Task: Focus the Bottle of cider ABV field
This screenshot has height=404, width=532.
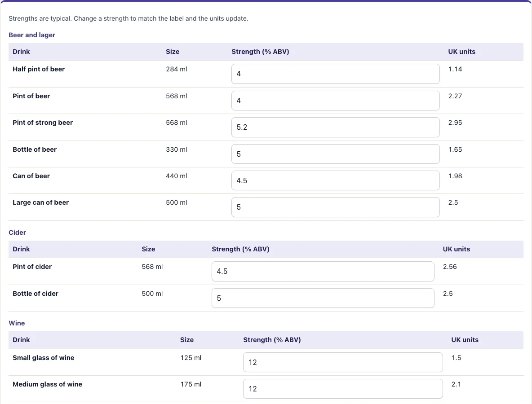Action: click(323, 298)
